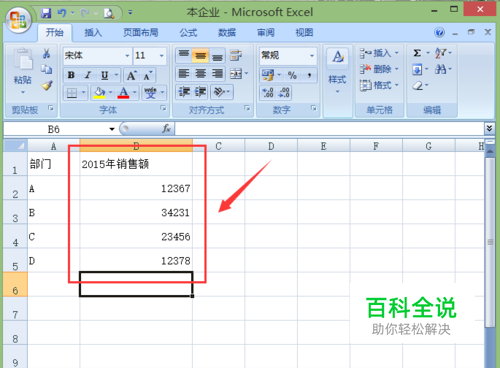
Task: Apply percent style
Action: coord(292,75)
